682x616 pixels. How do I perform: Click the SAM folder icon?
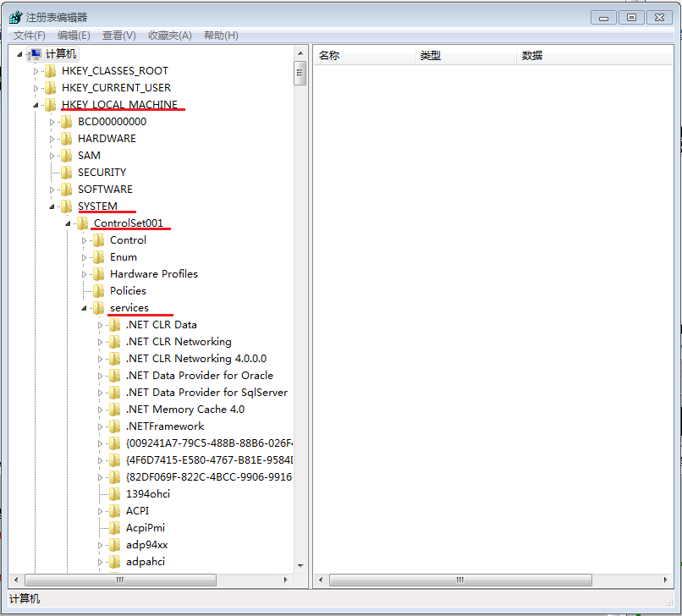67,156
